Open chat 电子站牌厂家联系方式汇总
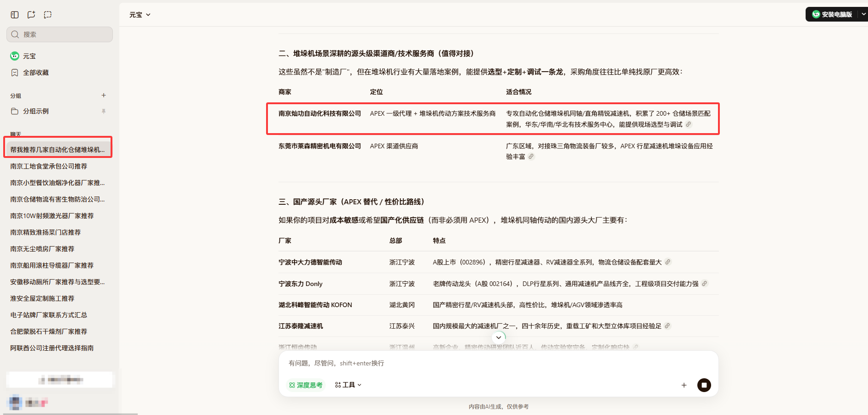The height and width of the screenshot is (415, 868). 49,315
